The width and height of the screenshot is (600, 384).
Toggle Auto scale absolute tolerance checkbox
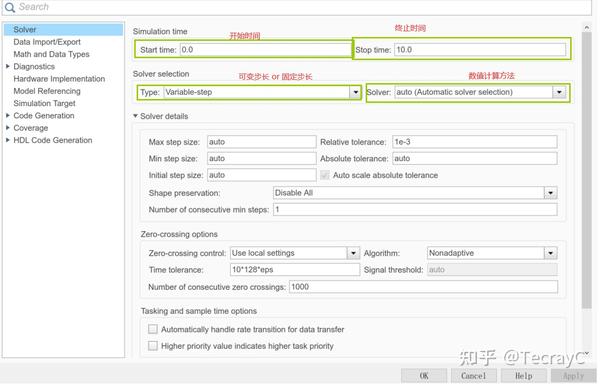[324, 175]
